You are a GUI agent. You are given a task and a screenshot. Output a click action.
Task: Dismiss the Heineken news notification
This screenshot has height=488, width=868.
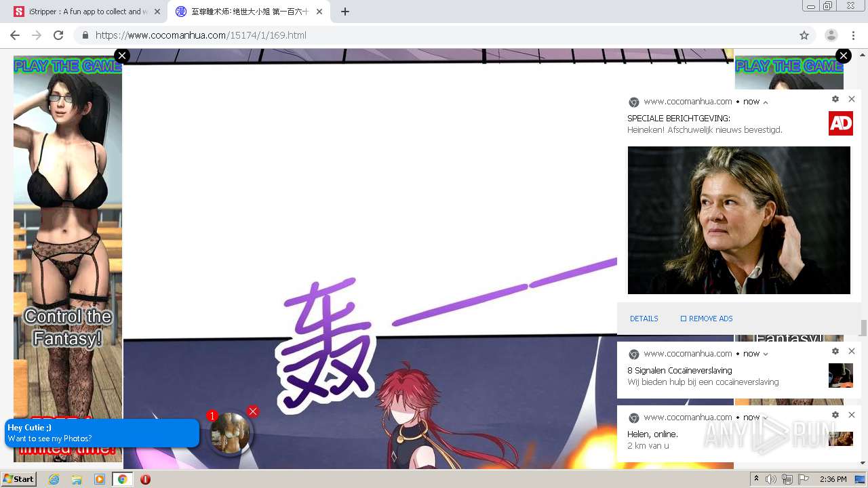pos(852,99)
